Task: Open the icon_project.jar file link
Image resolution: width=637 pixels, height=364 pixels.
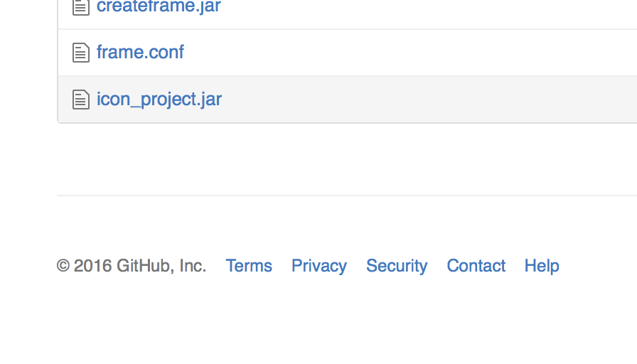Action: (x=159, y=100)
